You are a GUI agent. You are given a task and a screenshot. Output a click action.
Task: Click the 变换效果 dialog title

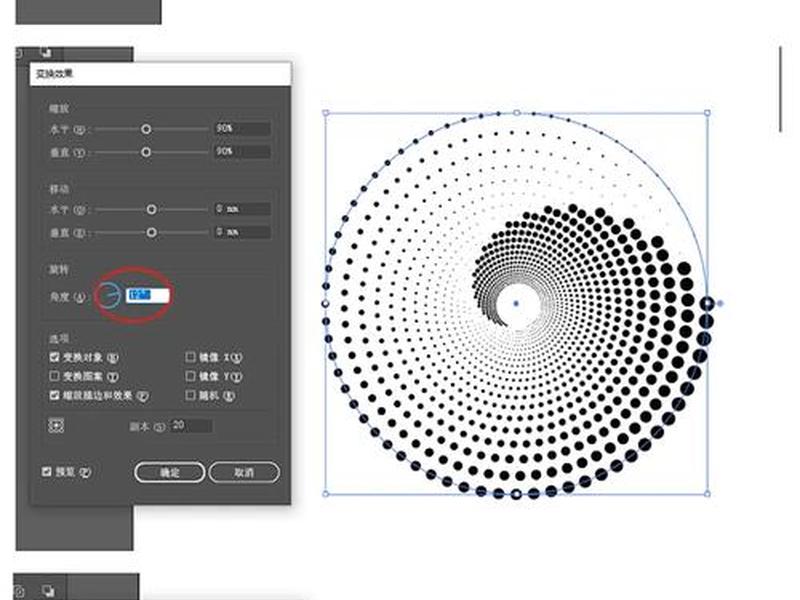[x=54, y=73]
